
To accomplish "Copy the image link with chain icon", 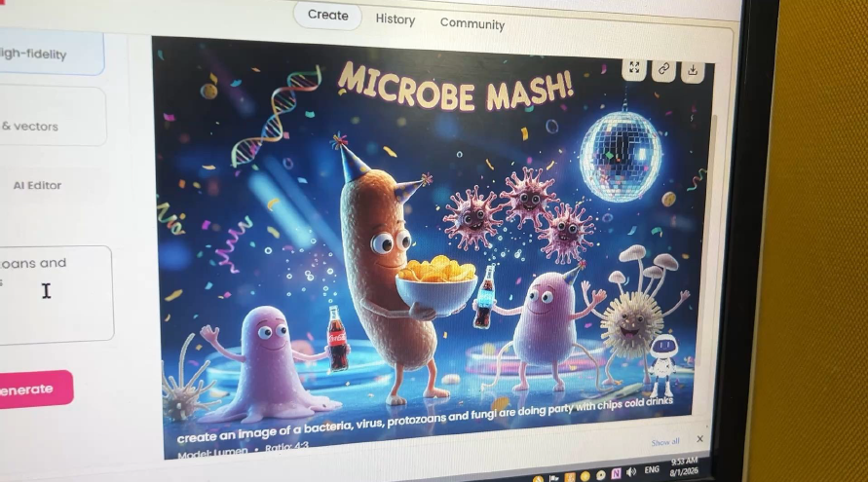I will click(663, 70).
